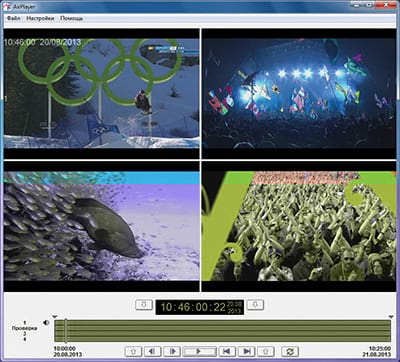400x362 pixels.
Task: Start playback with the wide play button
Action: point(200,351)
